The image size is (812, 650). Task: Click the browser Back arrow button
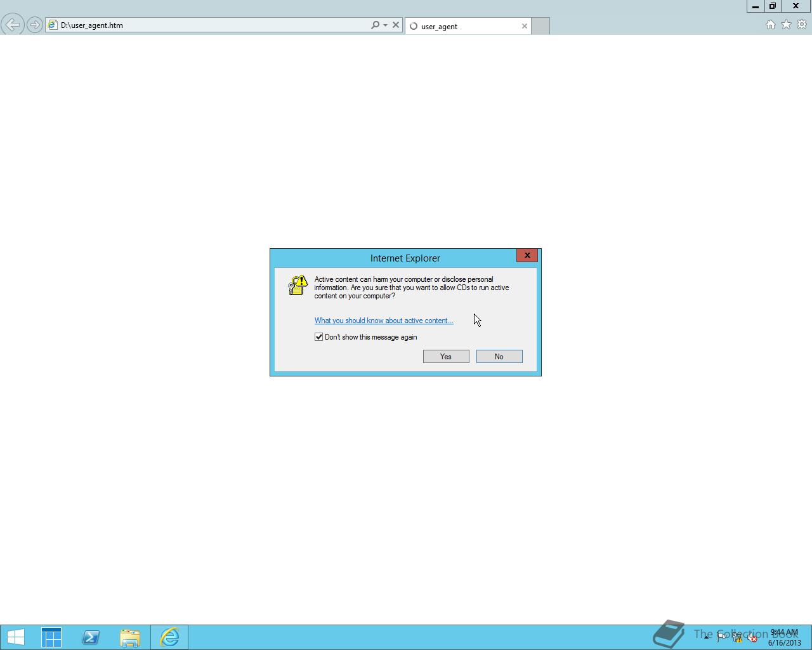tap(13, 25)
